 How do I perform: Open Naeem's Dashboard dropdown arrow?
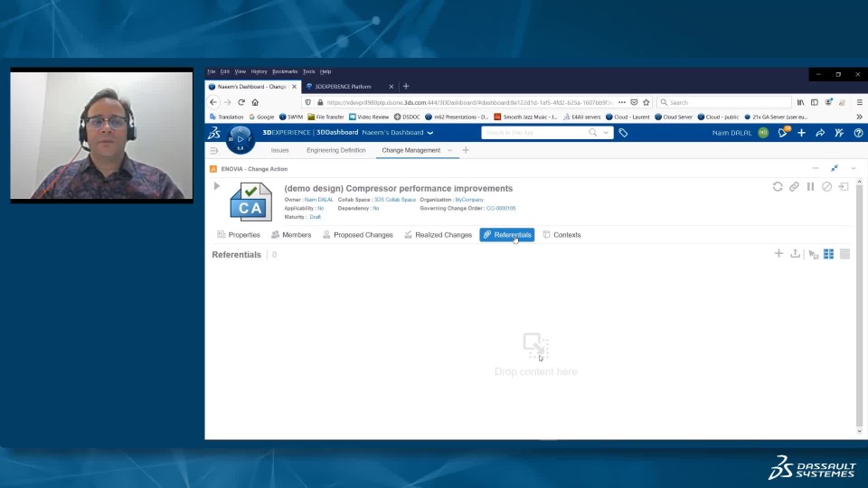(430, 133)
